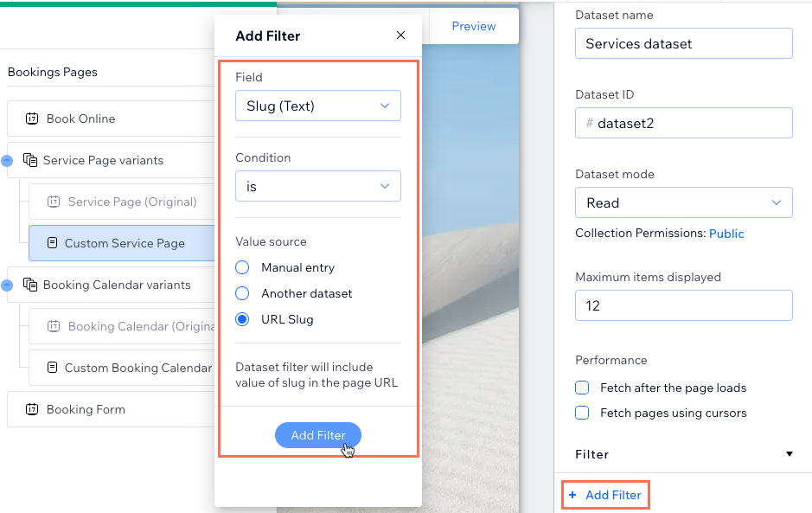Click the Booking Form calendar icon

pos(32,409)
